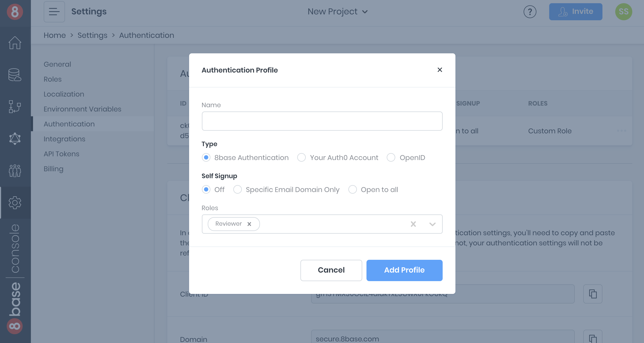Focus the profile Name input field
The width and height of the screenshot is (644, 343).
click(x=322, y=121)
